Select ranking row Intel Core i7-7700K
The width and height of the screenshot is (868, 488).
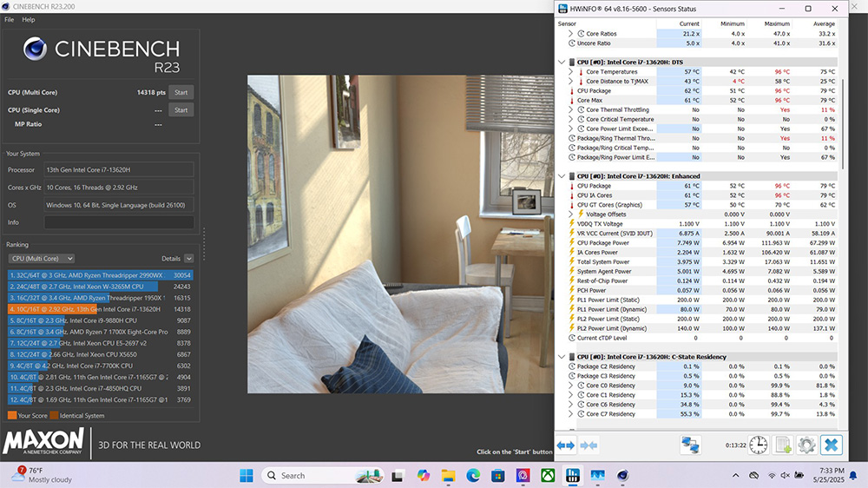tap(100, 366)
